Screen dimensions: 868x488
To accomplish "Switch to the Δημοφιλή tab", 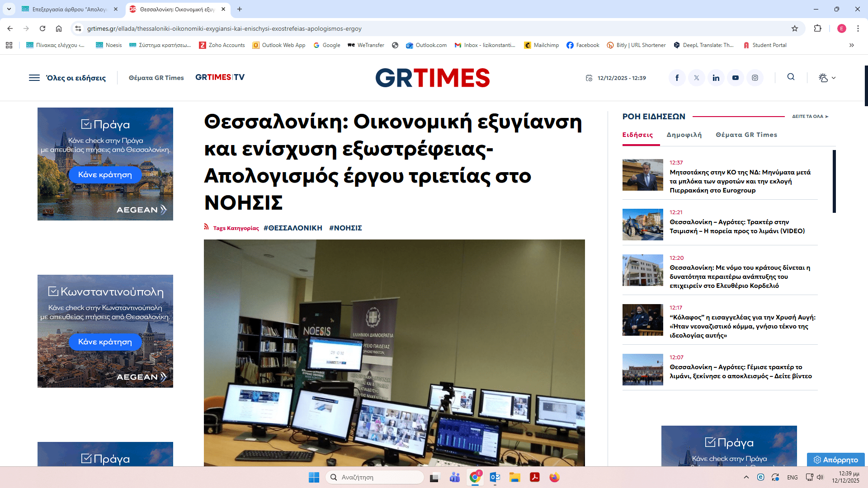I will (x=684, y=135).
